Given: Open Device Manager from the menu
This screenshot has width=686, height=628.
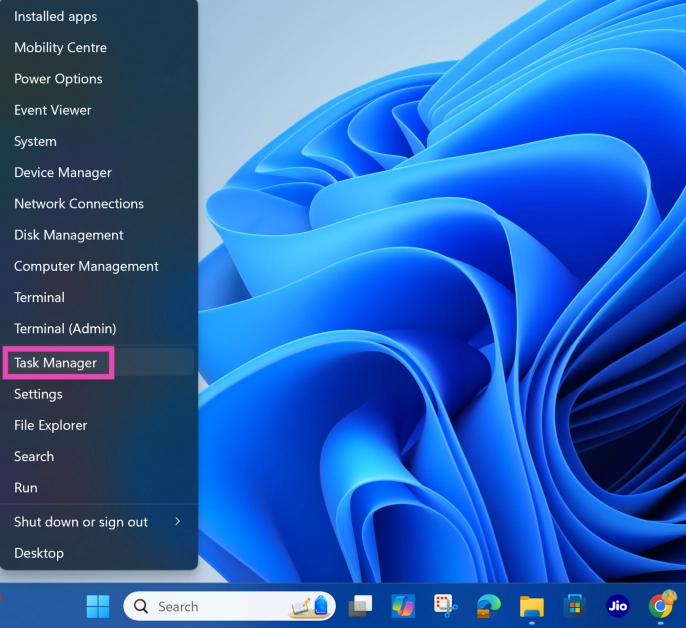Looking at the screenshot, I should [63, 173].
